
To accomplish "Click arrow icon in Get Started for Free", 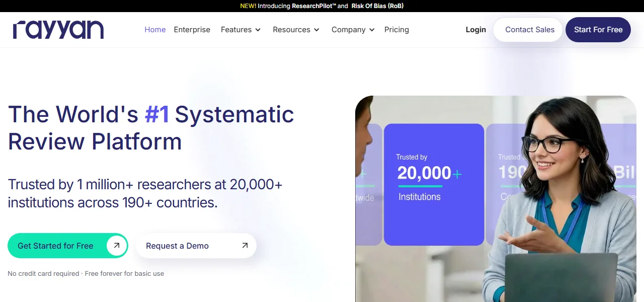I will coord(117,246).
